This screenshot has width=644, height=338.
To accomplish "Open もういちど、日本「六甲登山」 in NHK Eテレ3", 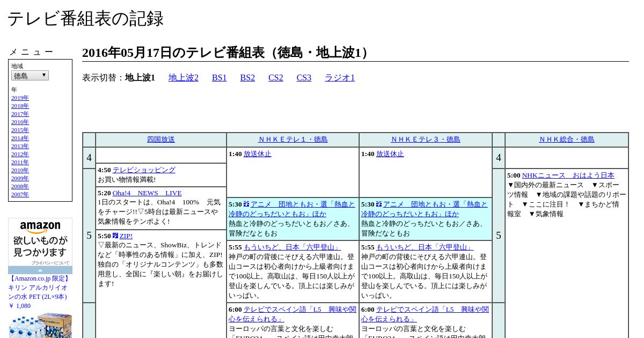I will click(425, 247).
